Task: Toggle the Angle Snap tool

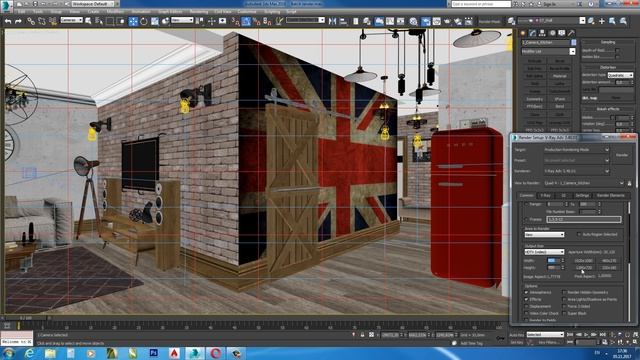Action: 246,21
